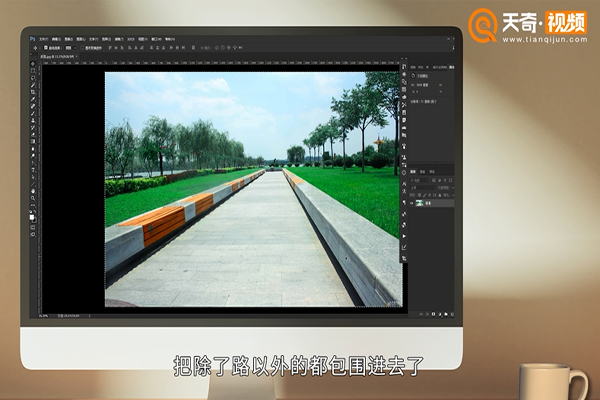Select the Magic Wand tool
The height and width of the screenshot is (400, 600).
point(33,85)
